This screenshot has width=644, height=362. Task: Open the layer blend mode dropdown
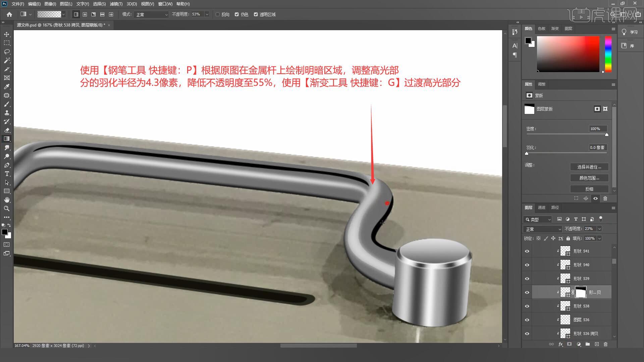542,229
